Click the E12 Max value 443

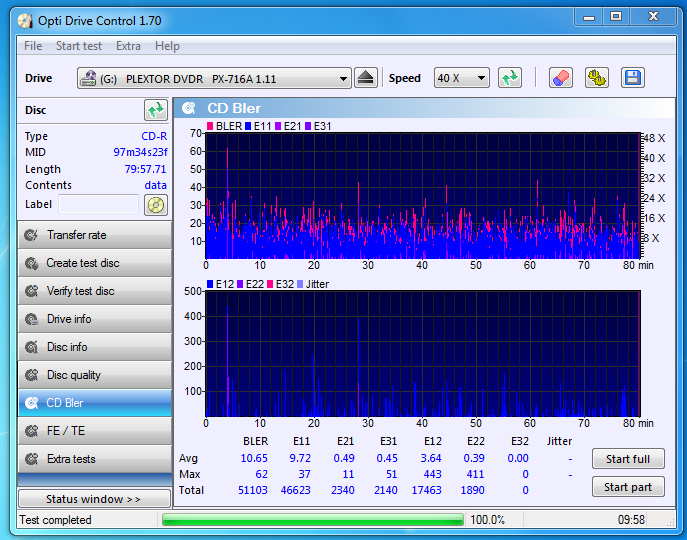[432, 474]
